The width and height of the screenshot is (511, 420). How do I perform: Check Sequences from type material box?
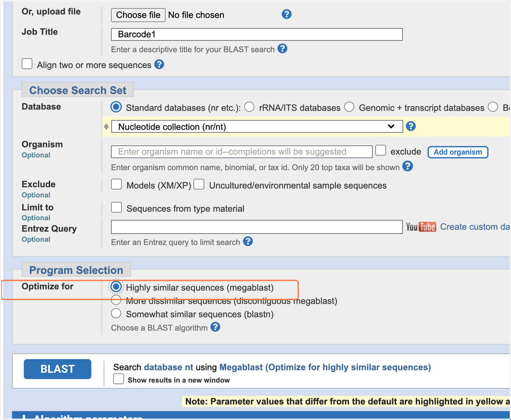(x=116, y=208)
